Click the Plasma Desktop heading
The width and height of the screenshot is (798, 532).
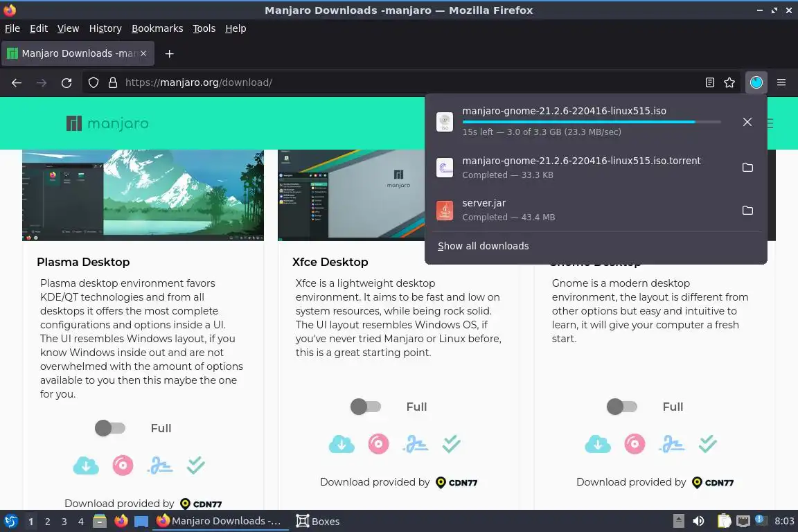coord(83,262)
